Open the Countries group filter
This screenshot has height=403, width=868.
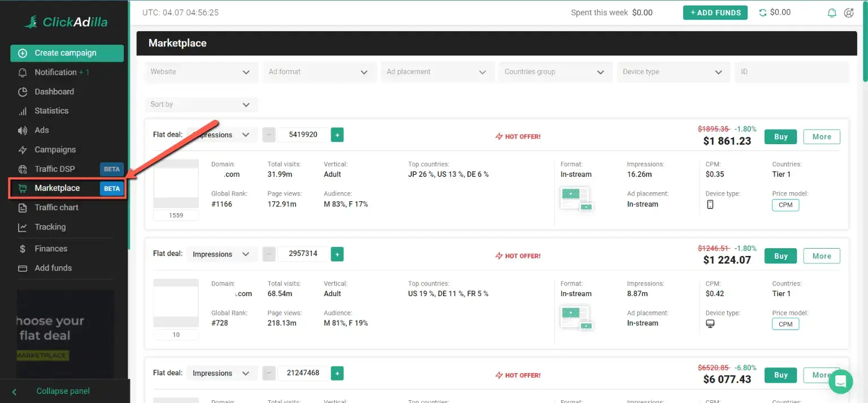pos(554,72)
